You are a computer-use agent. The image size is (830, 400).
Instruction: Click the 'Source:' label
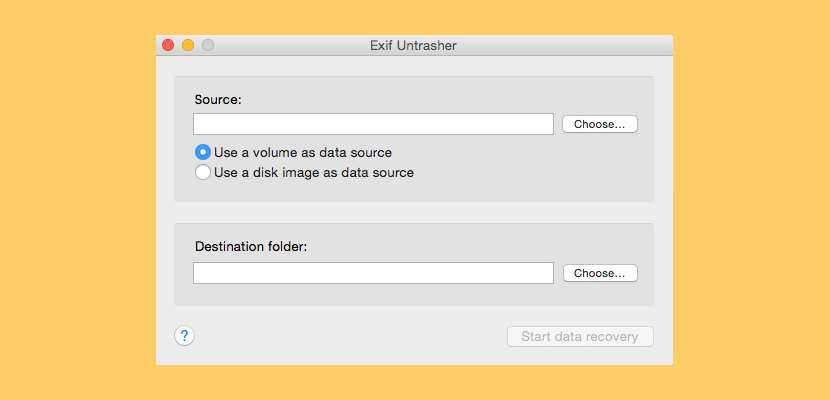click(218, 99)
